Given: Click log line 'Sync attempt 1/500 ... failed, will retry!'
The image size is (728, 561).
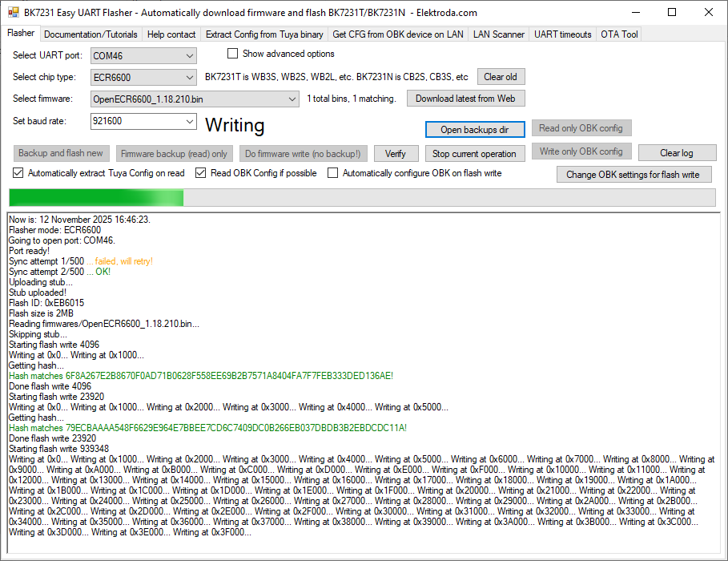Looking at the screenshot, I should (x=81, y=261).
